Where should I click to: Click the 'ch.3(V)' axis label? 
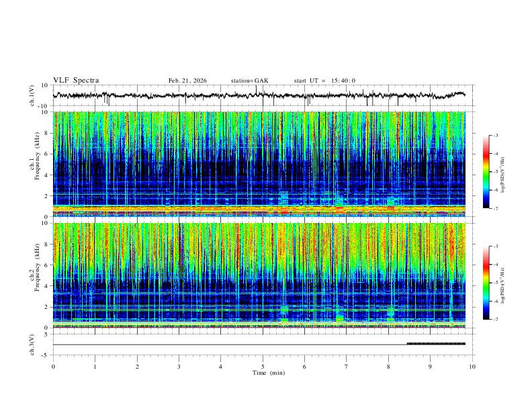point(32,345)
